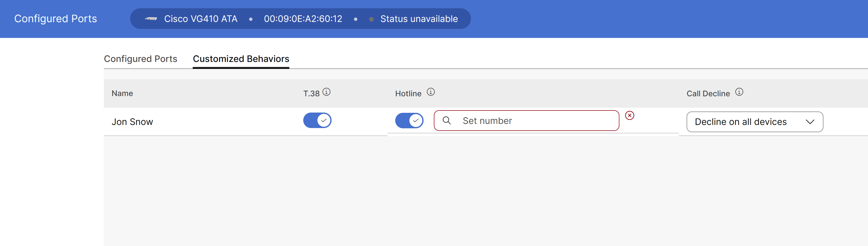
Task: Clear the hotline error using red circled X
Action: click(630, 115)
